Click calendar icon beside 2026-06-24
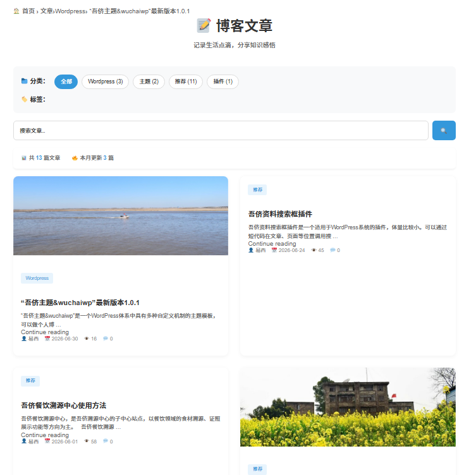 (x=274, y=250)
